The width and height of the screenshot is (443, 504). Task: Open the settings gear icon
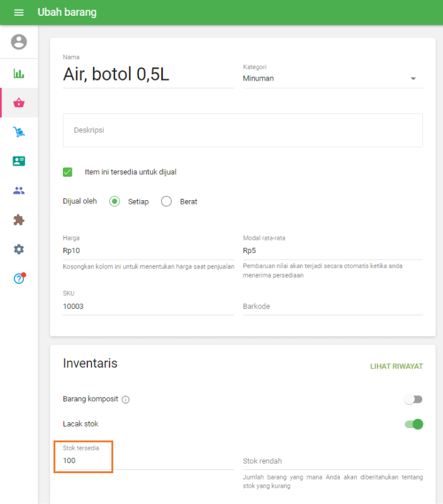(19, 249)
